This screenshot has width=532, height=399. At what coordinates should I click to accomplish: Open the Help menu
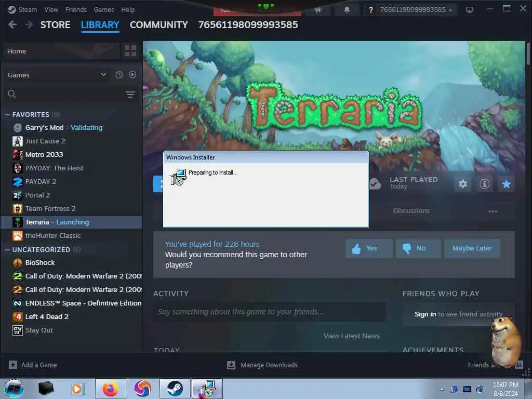[x=128, y=9]
